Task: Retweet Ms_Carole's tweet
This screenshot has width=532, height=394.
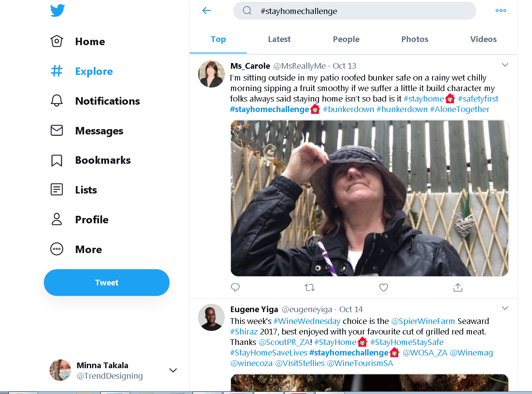Action: click(309, 287)
